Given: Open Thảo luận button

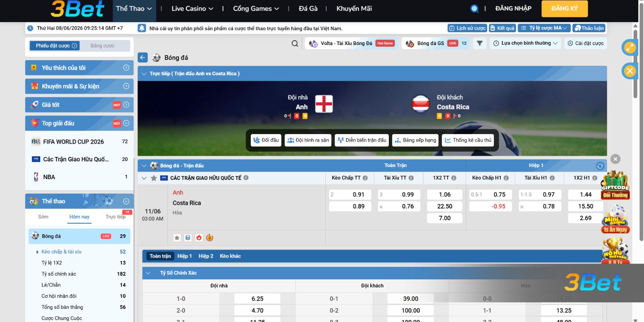Looking at the screenshot, I should pyautogui.click(x=589, y=28).
